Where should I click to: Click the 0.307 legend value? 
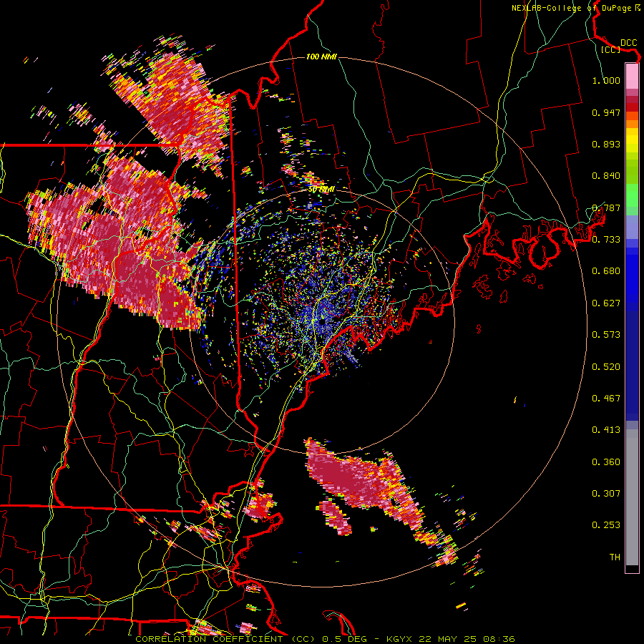606,494
